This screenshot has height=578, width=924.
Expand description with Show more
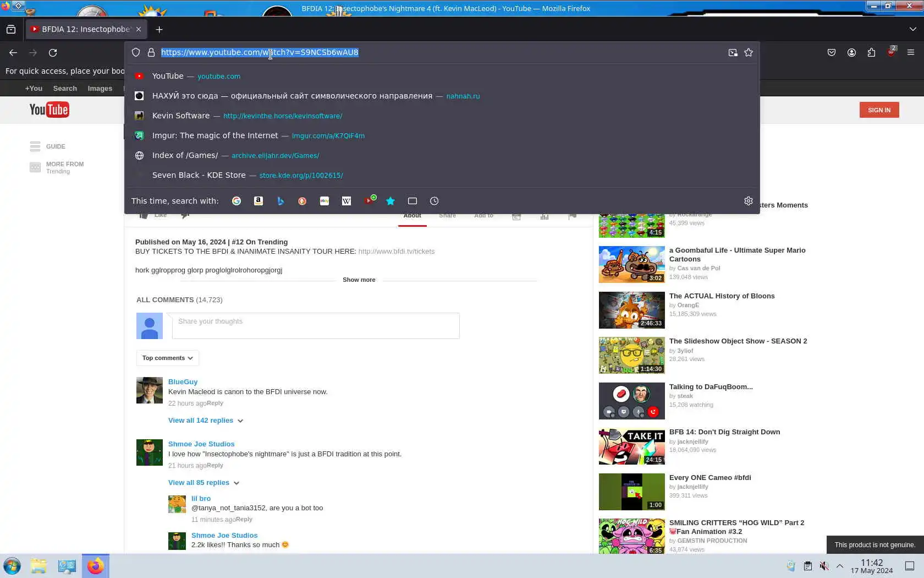click(359, 280)
